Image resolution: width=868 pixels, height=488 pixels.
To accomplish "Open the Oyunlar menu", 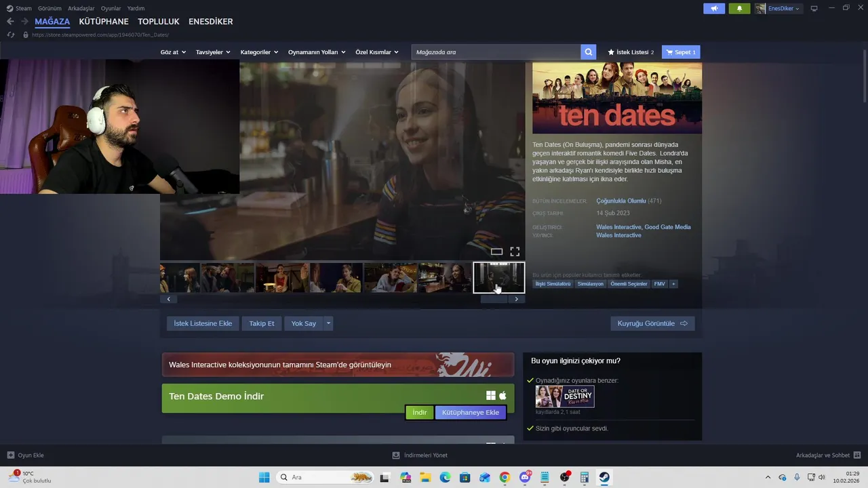I will coord(111,8).
